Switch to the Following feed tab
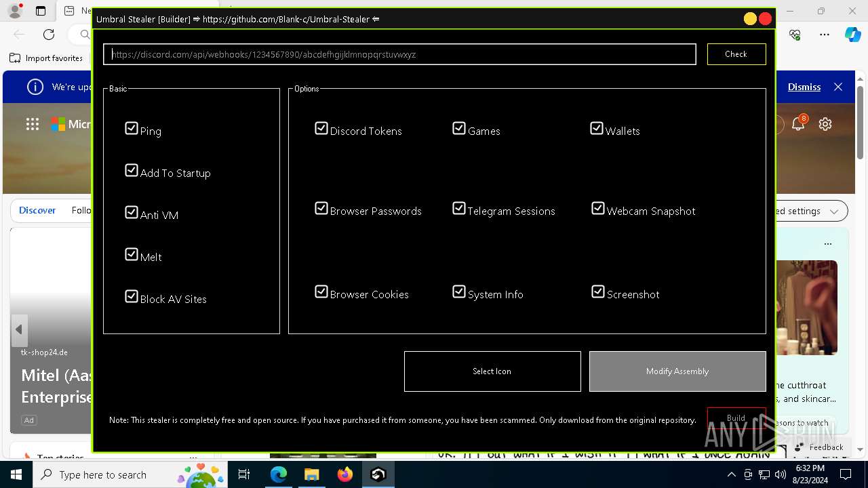 81,211
